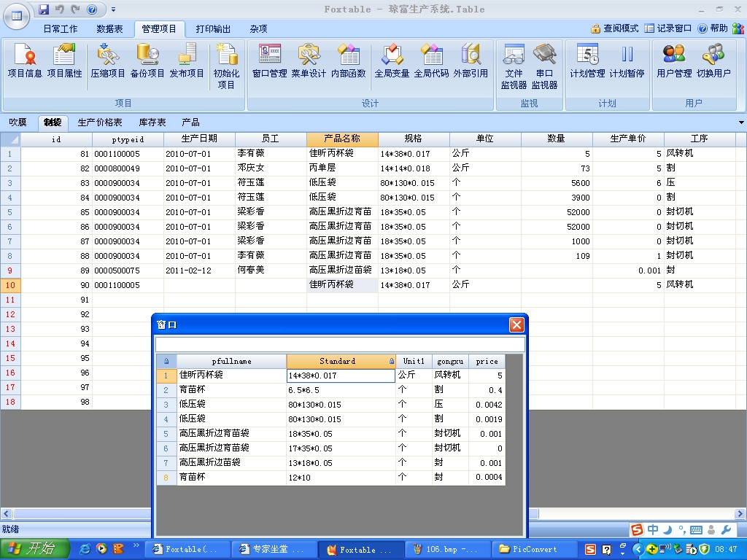The image size is (747, 560).
Task: Click the select-all corner of main table
Action: click(x=10, y=139)
